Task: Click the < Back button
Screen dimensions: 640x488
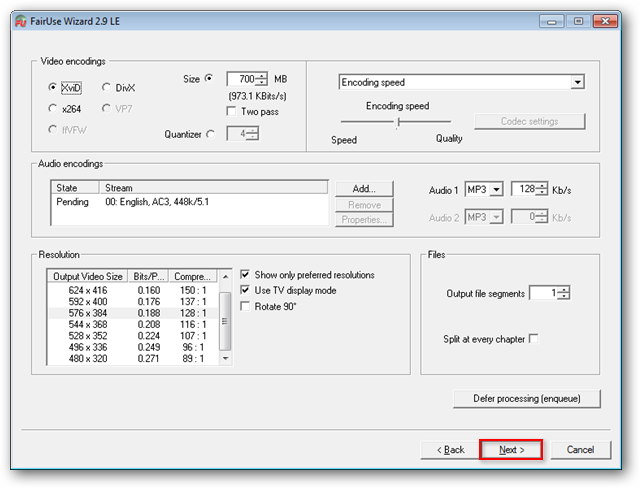Action: (450, 450)
